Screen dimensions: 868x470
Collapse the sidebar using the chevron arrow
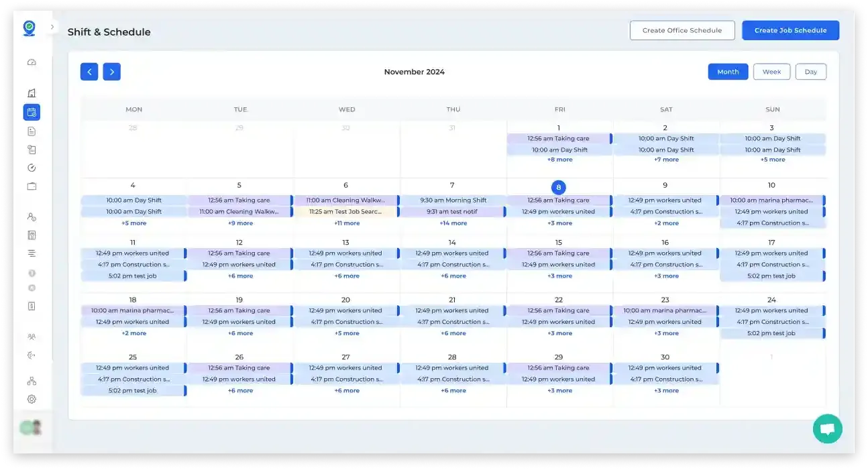coord(52,27)
